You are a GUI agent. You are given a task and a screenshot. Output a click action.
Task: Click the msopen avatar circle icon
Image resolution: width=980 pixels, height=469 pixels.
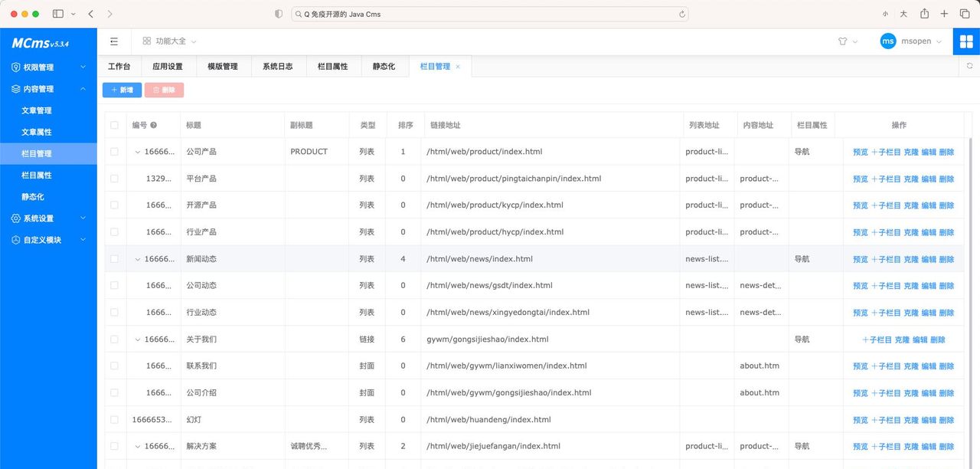(887, 41)
